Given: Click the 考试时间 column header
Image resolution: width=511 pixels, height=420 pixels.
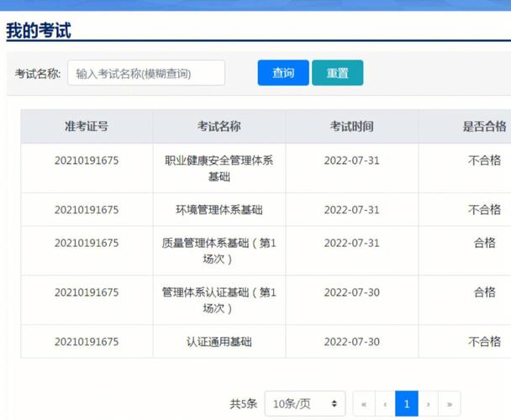Looking at the screenshot, I should click(x=351, y=127).
